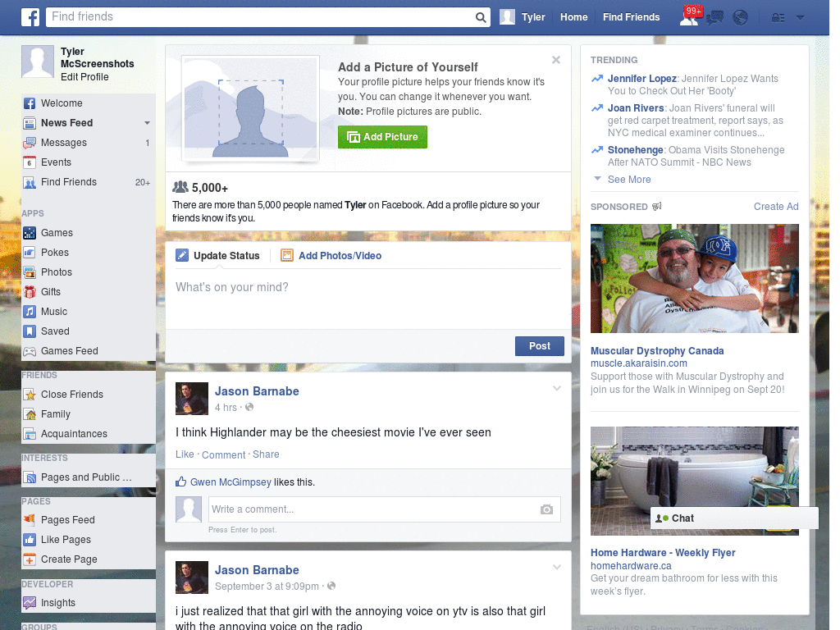Select the Update Status tab

(218, 256)
